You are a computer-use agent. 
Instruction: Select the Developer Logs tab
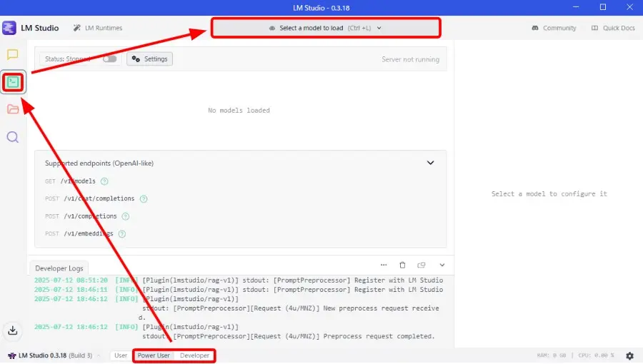[59, 268]
